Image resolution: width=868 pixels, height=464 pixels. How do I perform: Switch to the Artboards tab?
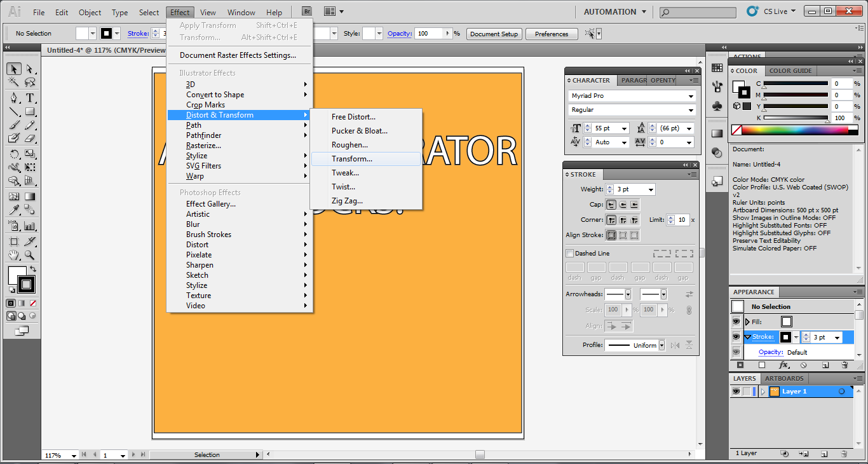(x=784, y=378)
